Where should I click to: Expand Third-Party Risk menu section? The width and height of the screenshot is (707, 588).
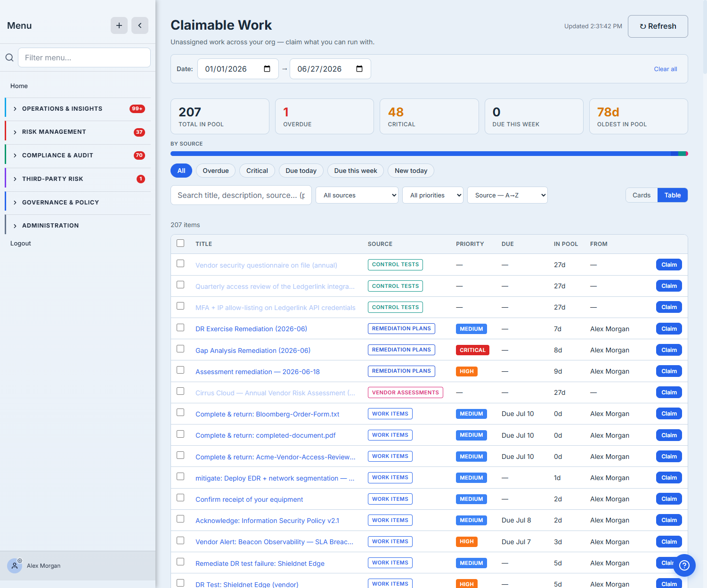coord(78,179)
